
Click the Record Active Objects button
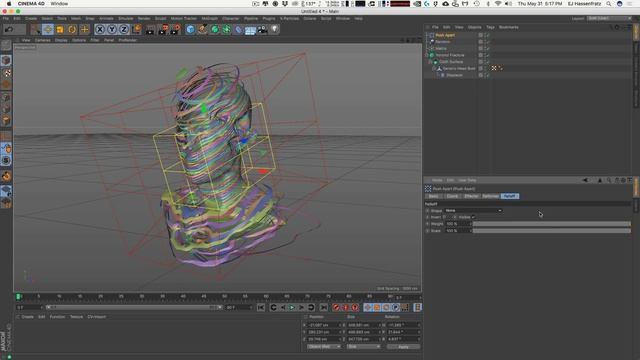(336, 307)
